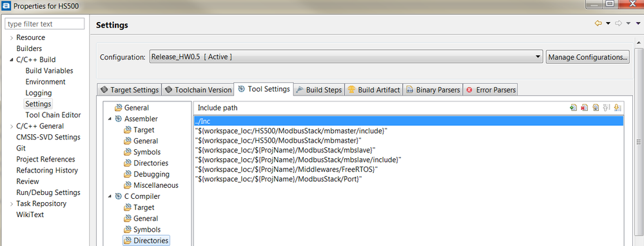Click the grey Forward navigation arrow

tap(618, 23)
